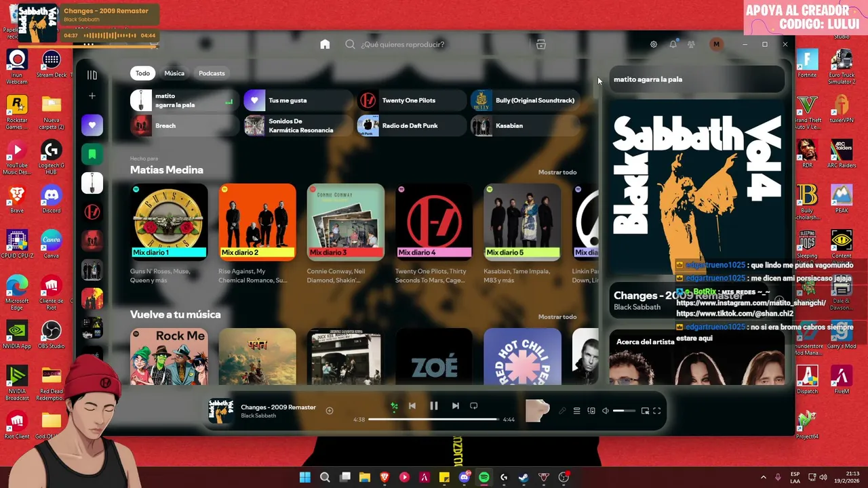This screenshot has height=488, width=868.
Task: Select the Música filter chip
Action: coord(174,73)
